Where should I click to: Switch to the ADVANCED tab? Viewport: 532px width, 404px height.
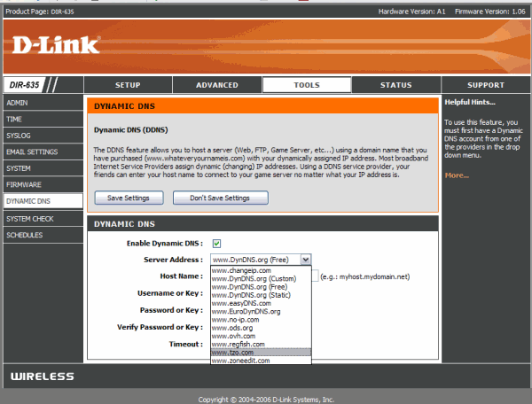(x=217, y=85)
